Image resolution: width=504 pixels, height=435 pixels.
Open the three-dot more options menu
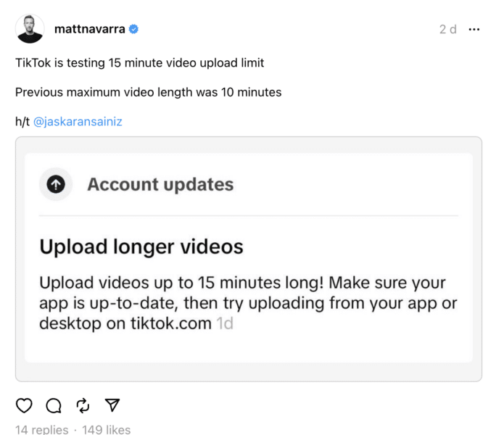point(474,30)
